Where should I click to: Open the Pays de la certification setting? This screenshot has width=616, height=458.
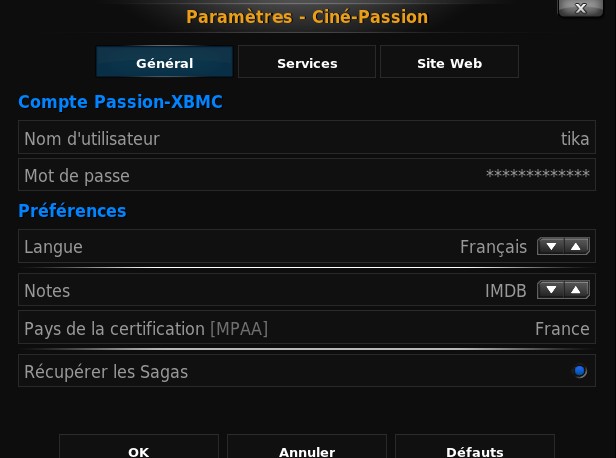click(146, 328)
